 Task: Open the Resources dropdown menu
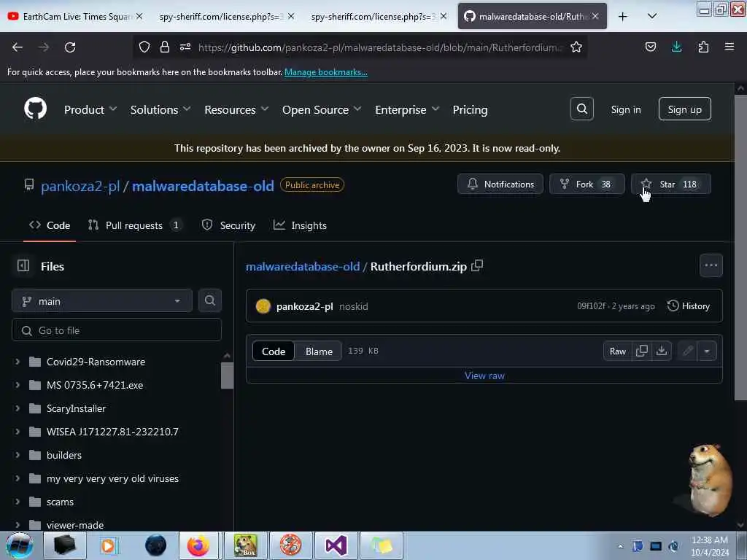pyautogui.click(x=236, y=109)
